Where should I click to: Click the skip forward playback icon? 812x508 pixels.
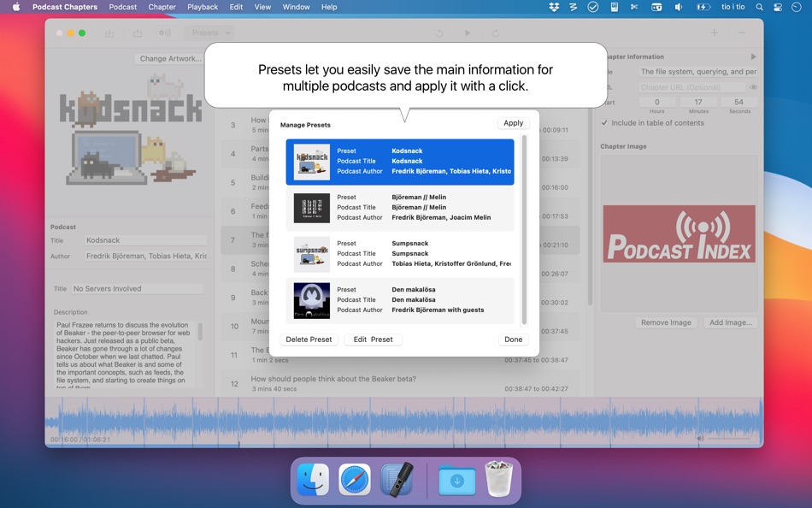coord(496,33)
